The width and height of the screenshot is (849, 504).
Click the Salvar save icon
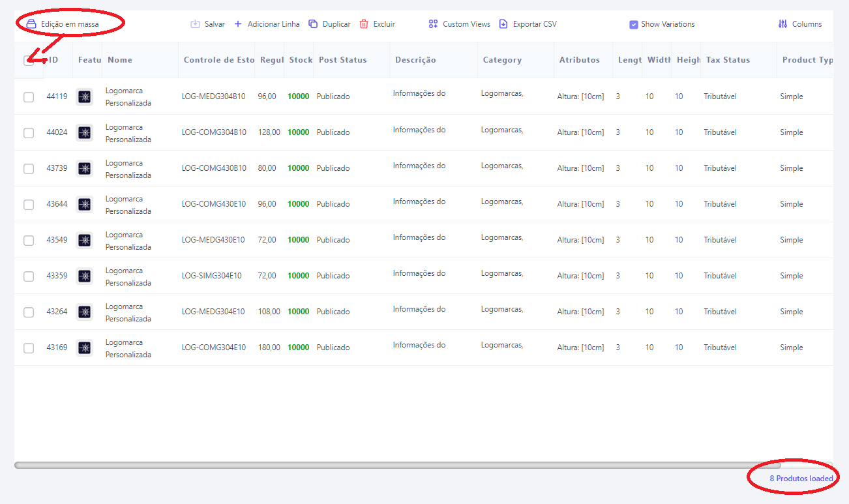pyautogui.click(x=195, y=24)
